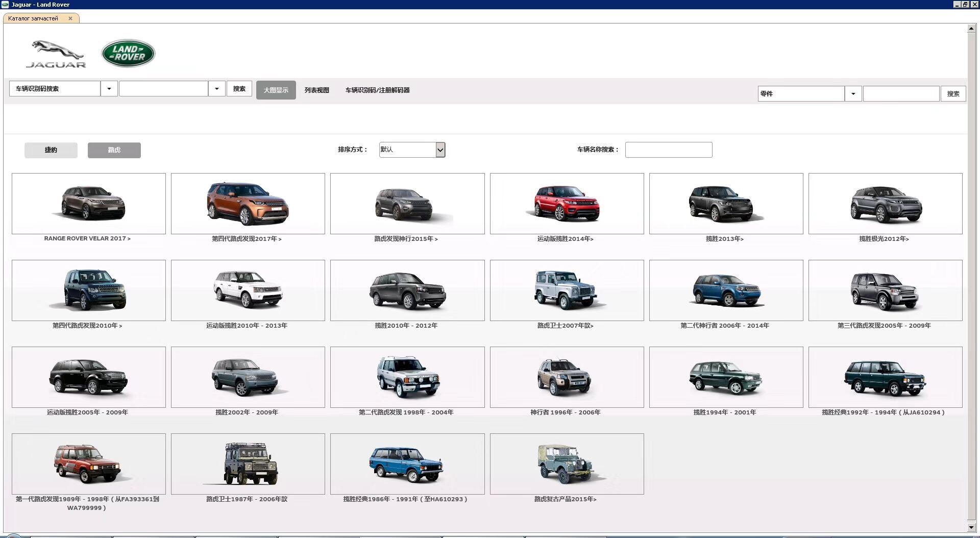The image size is (980, 538).
Task: Choose the red 运动版揽胜2014年 car image
Action: [567, 204]
